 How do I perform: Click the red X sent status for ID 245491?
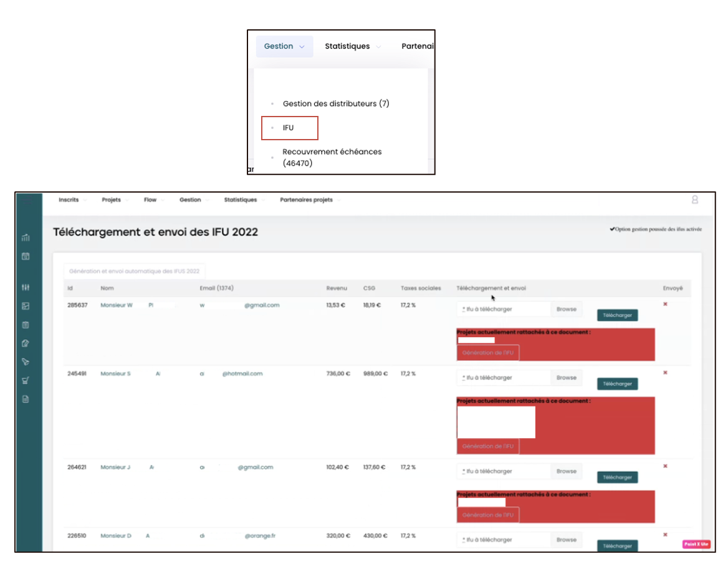click(665, 373)
